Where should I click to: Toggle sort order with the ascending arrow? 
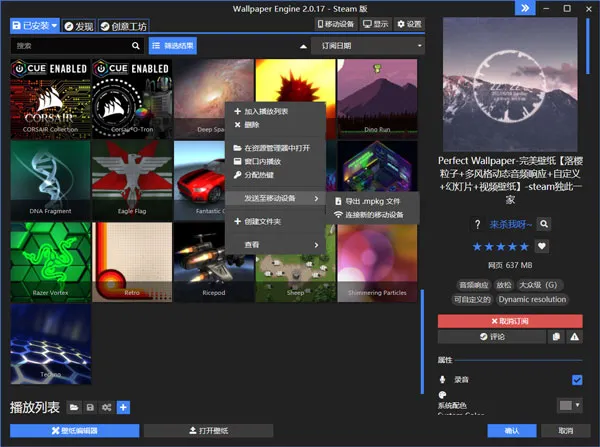[303, 46]
